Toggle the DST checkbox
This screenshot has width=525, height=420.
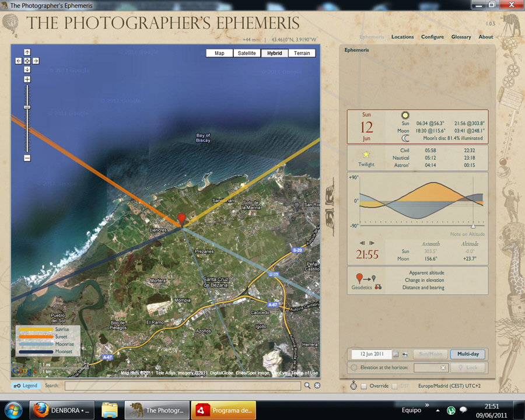(395, 386)
